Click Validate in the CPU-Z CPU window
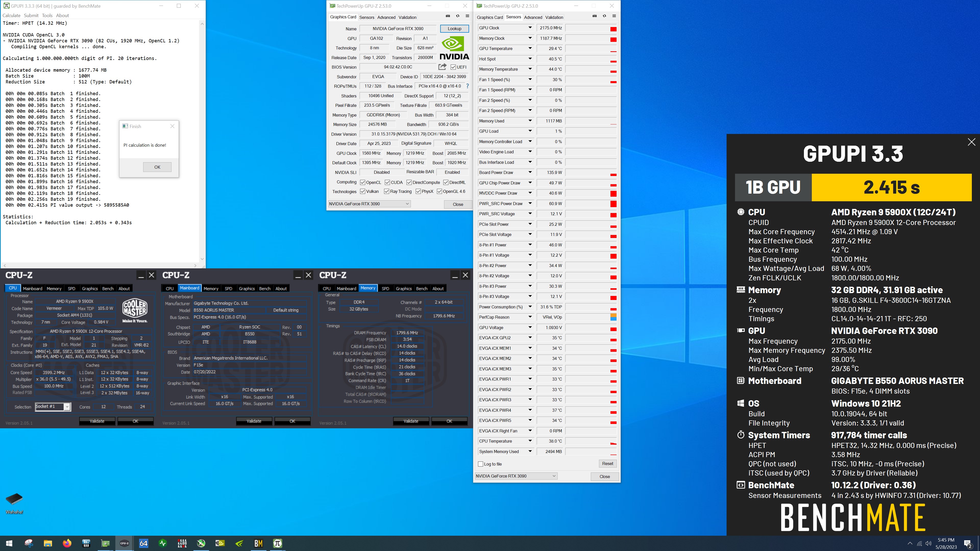Viewport: 980px width, 551px height. coord(97,421)
